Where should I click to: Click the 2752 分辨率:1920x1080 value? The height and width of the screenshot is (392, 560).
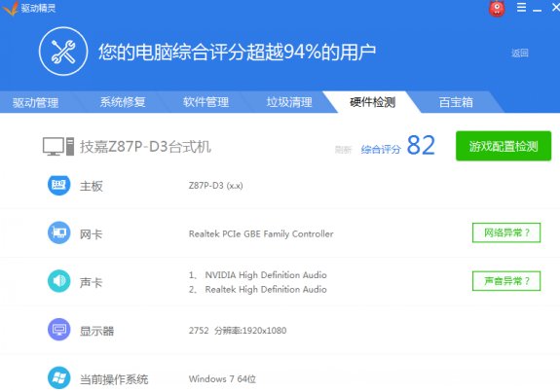click(x=238, y=331)
